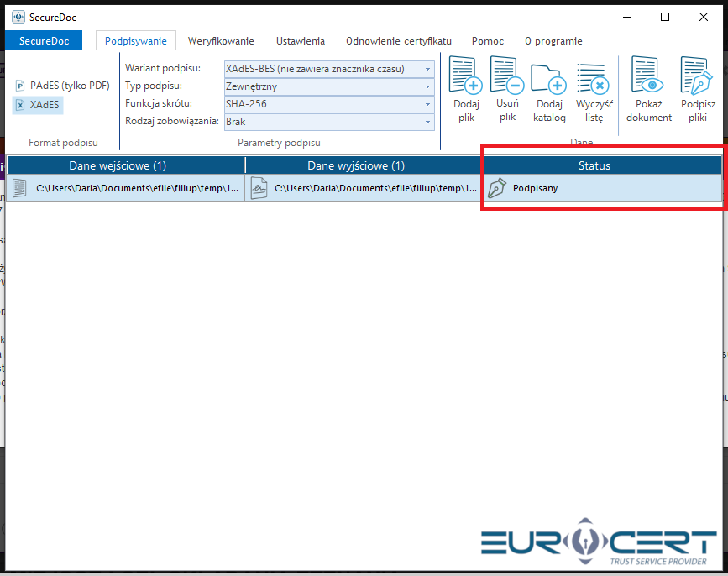The height and width of the screenshot is (576, 728).
Task: Open the Rodzaj zobowiązania dropdown showing Brak
Action: pyautogui.click(x=329, y=122)
